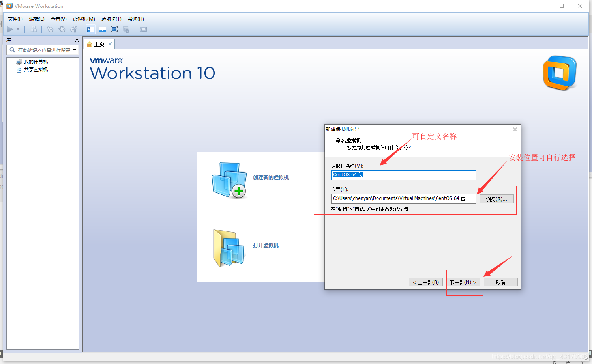The height and width of the screenshot is (364, 592).
Task: Open the 文件(F) menu
Action: [x=15, y=19]
